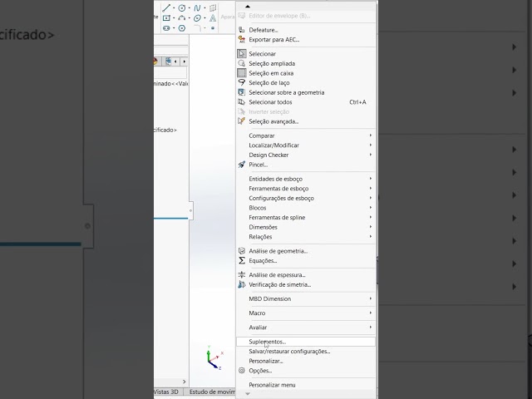Open Seleção avançada icon entry
This screenshot has width=532, height=399.
click(x=242, y=121)
